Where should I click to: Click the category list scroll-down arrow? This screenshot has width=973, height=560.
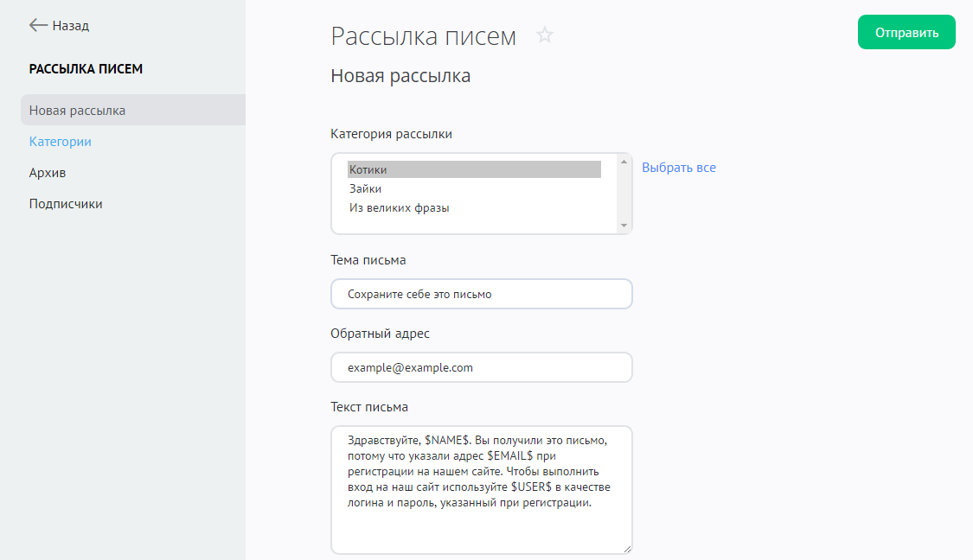point(623,226)
